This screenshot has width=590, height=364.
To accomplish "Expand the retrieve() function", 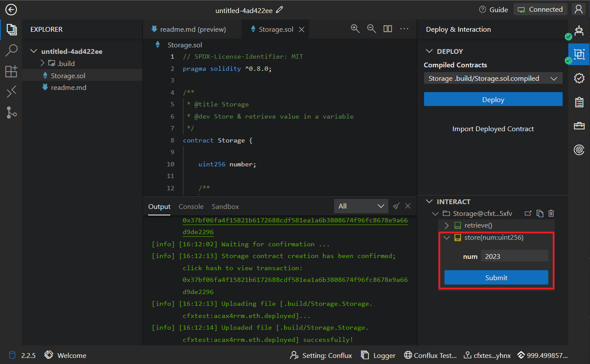I will [447, 225].
